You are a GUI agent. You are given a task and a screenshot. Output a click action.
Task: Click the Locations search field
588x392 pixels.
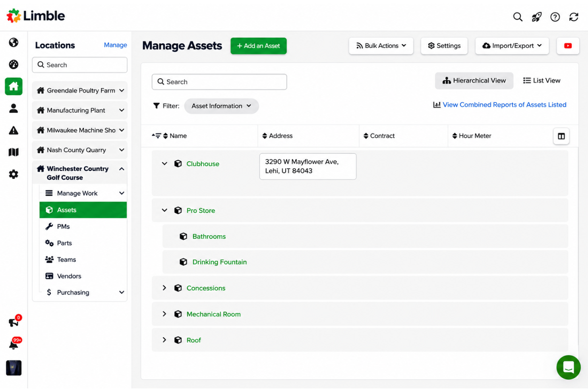pyautogui.click(x=79, y=65)
